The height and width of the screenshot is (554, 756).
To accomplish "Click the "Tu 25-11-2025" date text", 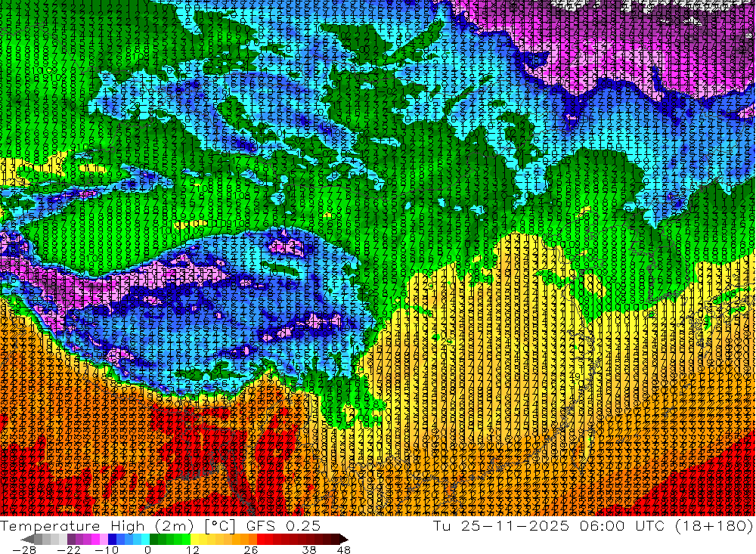I will coord(501,526).
